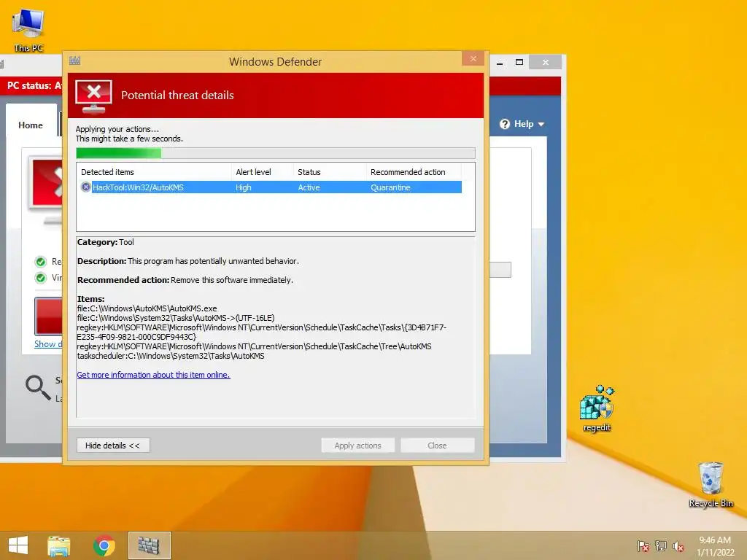The height and width of the screenshot is (560, 747).
Task: Click red button in Defender main window
Action: (48, 316)
